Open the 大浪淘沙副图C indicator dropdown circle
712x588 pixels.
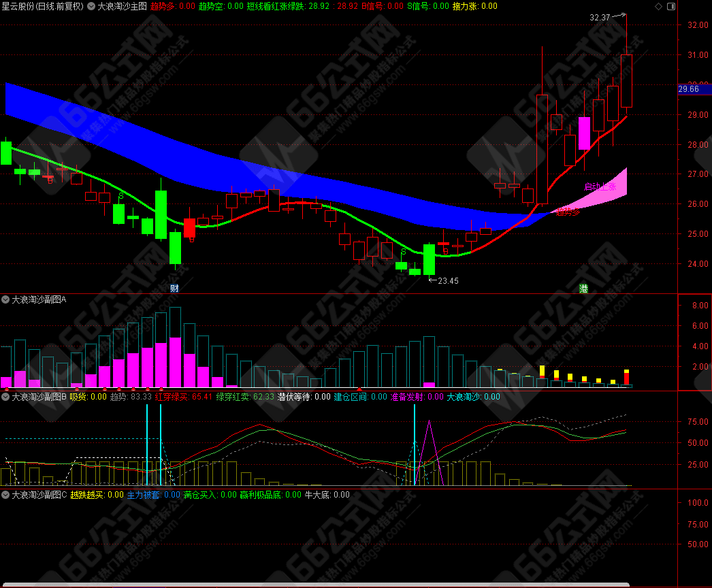pyautogui.click(x=5, y=495)
